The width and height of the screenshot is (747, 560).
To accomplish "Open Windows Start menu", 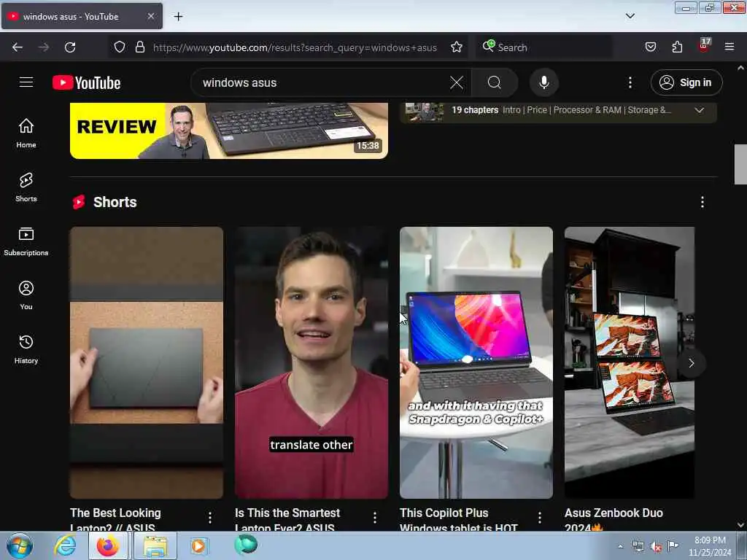I will pyautogui.click(x=20, y=545).
